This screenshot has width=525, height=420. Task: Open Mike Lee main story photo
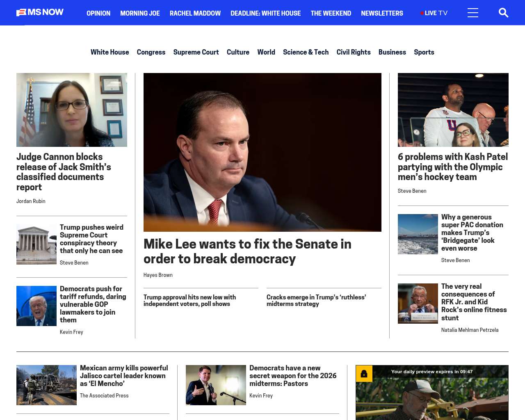tap(262, 152)
